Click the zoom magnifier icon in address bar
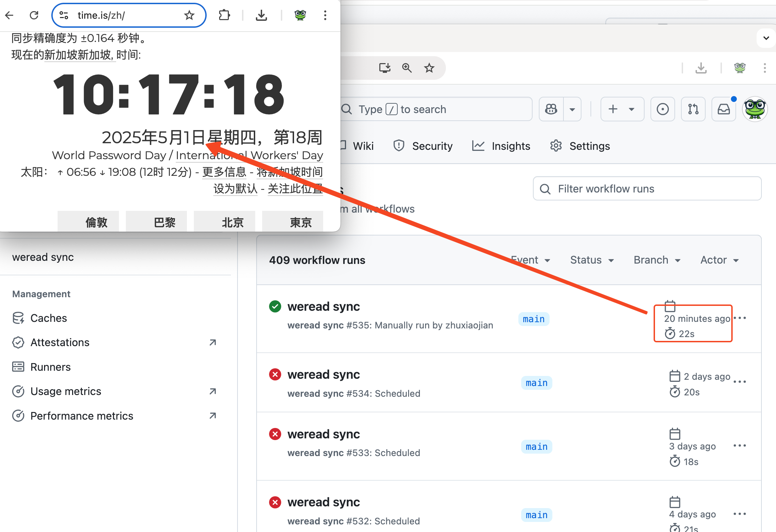This screenshot has height=532, width=776. pyautogui.click(x=407, y=68)
